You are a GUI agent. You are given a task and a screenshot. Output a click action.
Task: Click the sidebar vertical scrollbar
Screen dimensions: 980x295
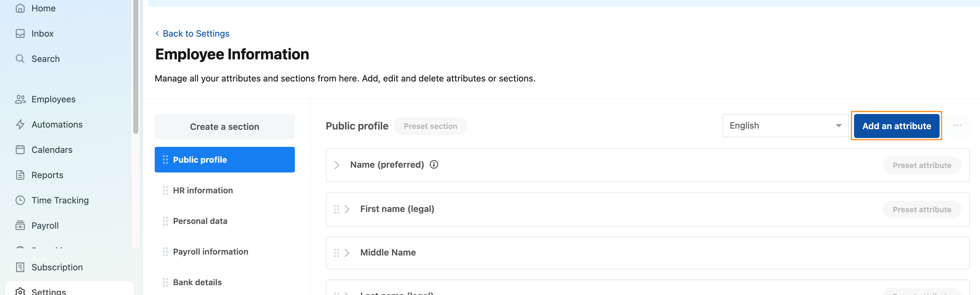point(135,67)
